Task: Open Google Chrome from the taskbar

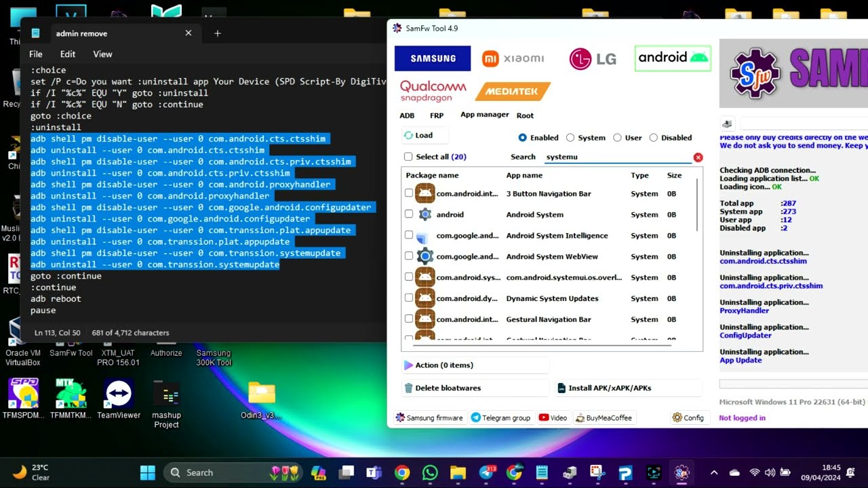Action: click(402, 472)
